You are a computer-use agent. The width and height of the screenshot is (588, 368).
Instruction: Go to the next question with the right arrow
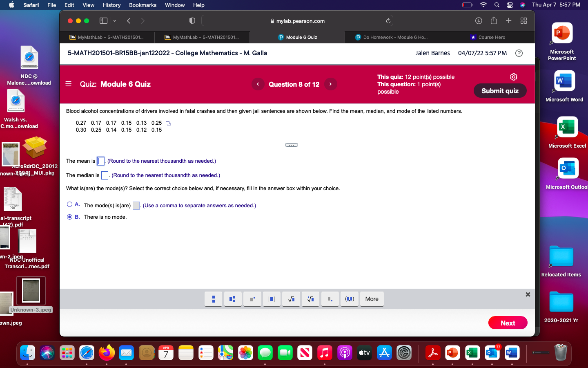pos(330,84)
